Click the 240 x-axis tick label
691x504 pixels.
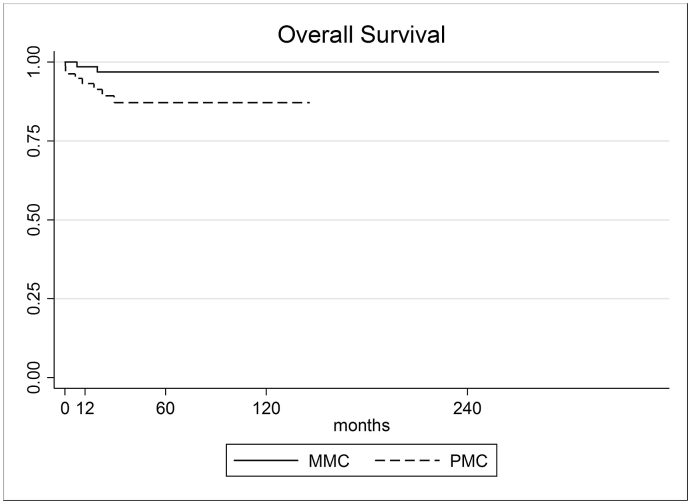pyautogui.click(x=467, y=409)
